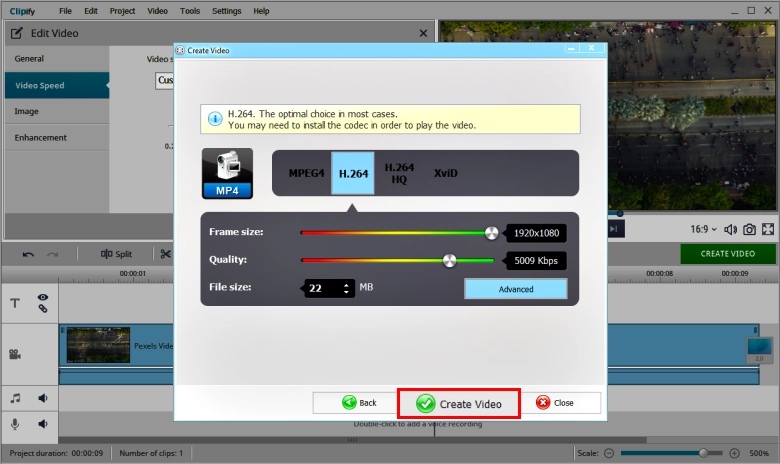Click the next frame playback button

tap(614, 229)
